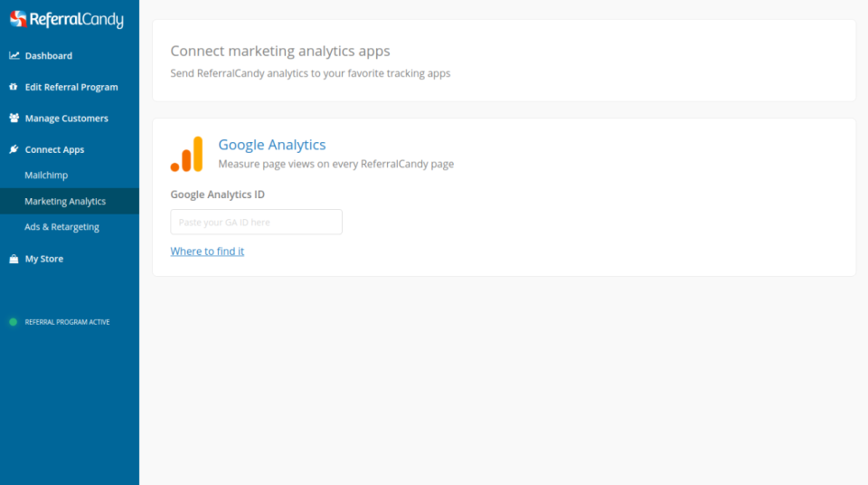Click the Edit Referral Program gift icon
This screenshot has height=485, width=868.
[14, 88]
